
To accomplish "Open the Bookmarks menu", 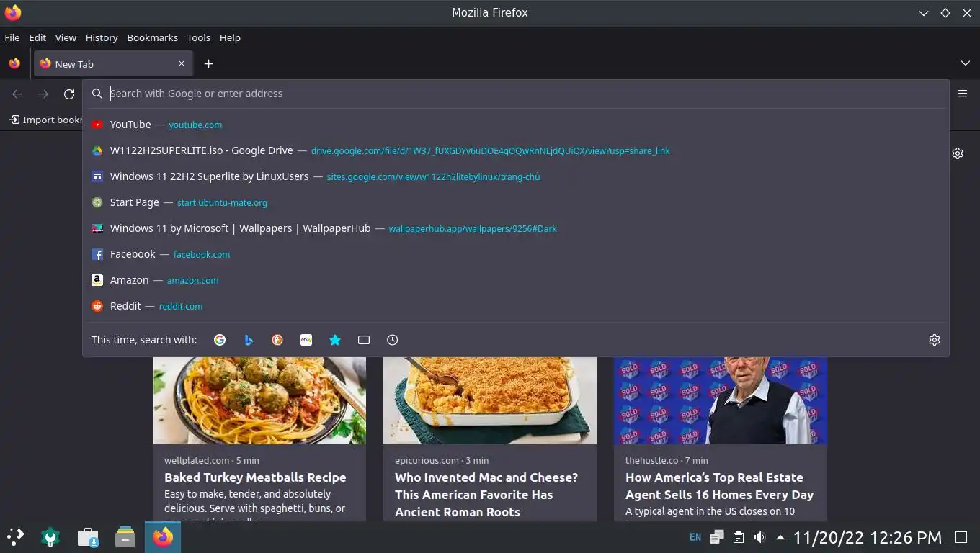I will (x=152, y=37).
